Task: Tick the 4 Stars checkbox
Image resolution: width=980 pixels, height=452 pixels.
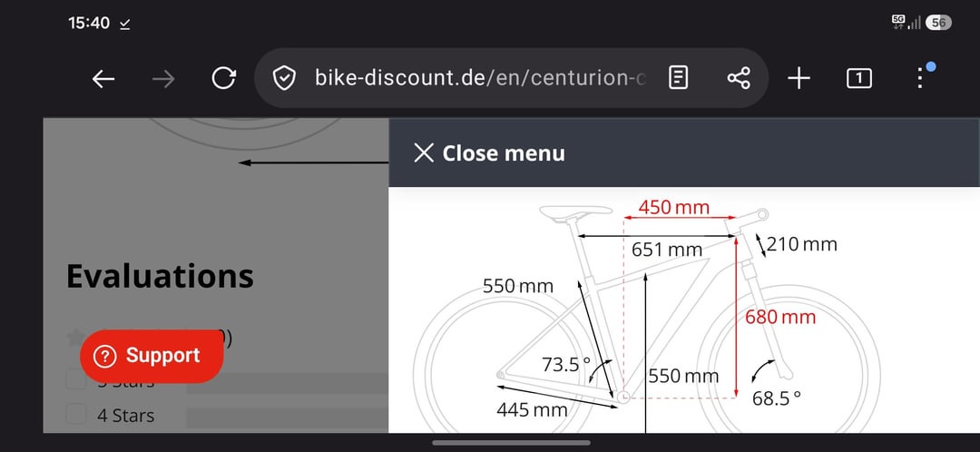Action: point(76,414)
